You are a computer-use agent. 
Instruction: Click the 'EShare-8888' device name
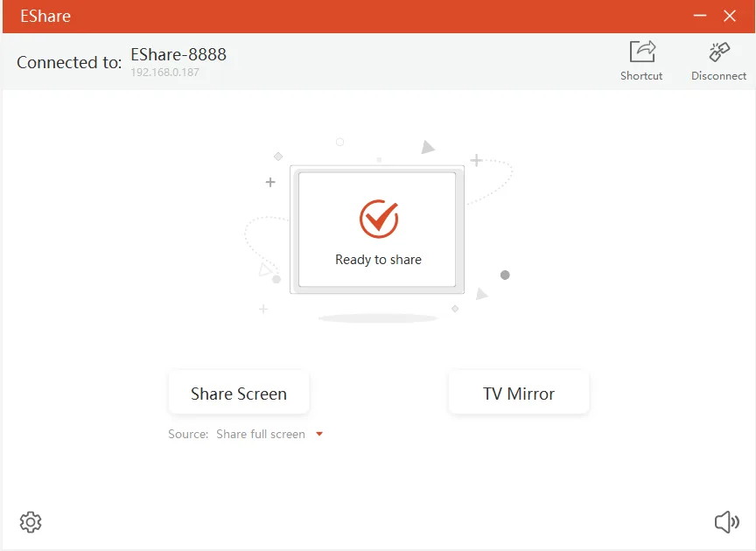[x=178, y=54]
